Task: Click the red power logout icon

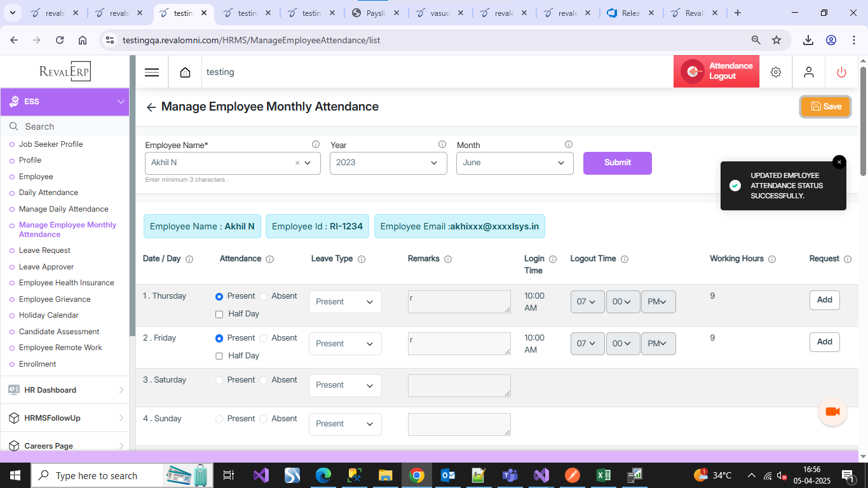Action: coord(841,72)
